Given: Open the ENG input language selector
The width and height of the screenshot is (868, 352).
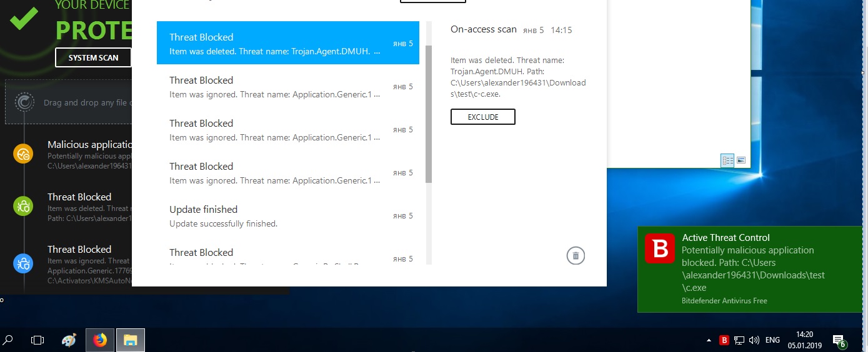Looking at the screenshot, I should click(x=772, y=340).
